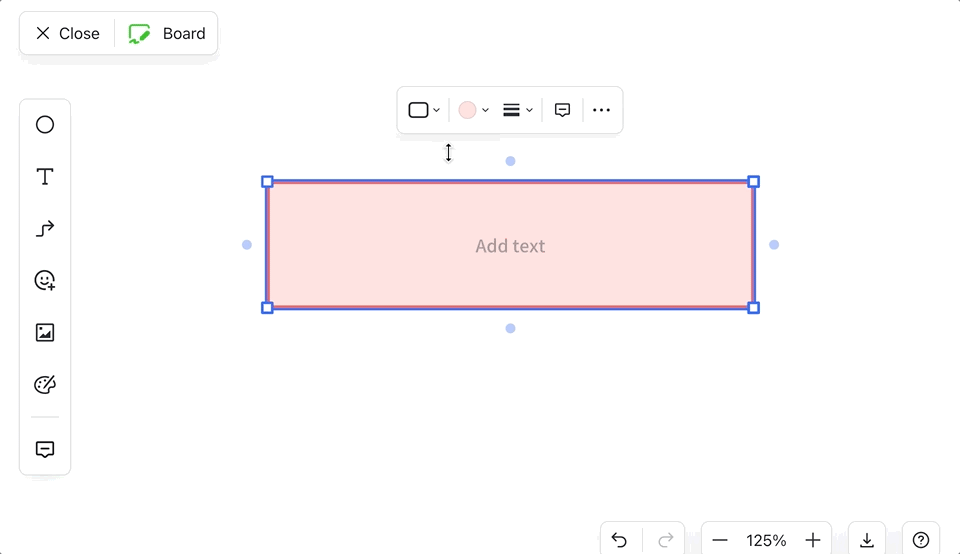Add comment from floating toolbar

pos(562,110)
